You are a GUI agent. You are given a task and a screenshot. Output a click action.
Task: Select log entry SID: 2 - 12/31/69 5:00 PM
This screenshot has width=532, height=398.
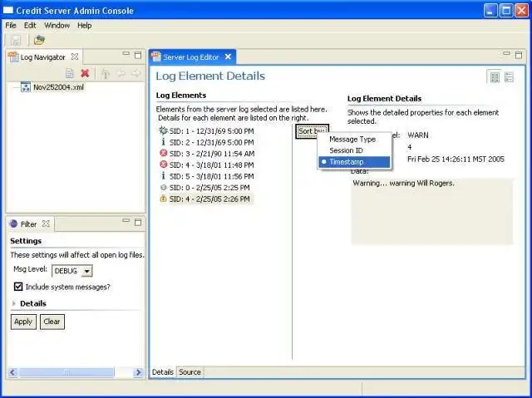pyautogui.click(x=211, y=142)
